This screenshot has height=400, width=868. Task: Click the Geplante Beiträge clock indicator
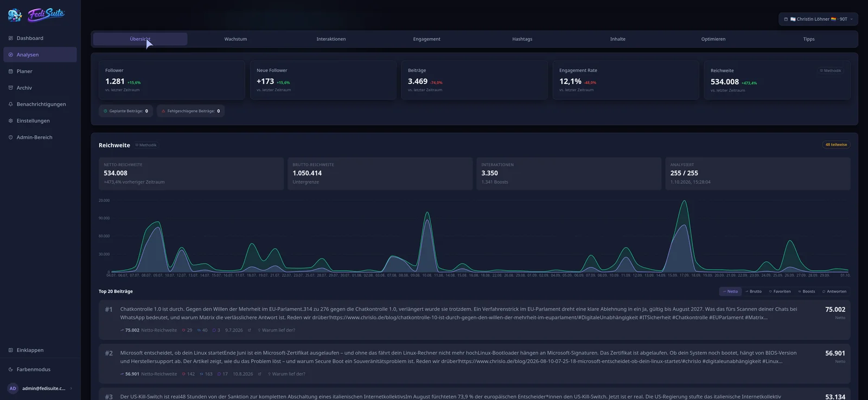coord(126,111)
